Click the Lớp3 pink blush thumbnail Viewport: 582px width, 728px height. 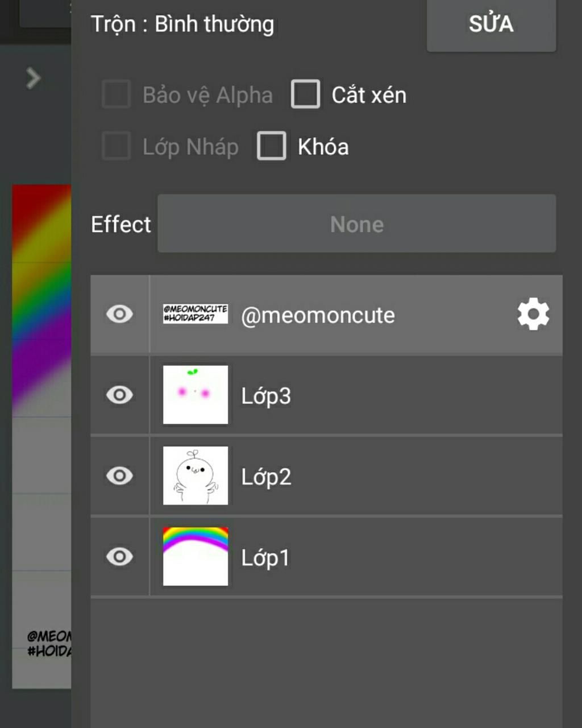(196, 395)
